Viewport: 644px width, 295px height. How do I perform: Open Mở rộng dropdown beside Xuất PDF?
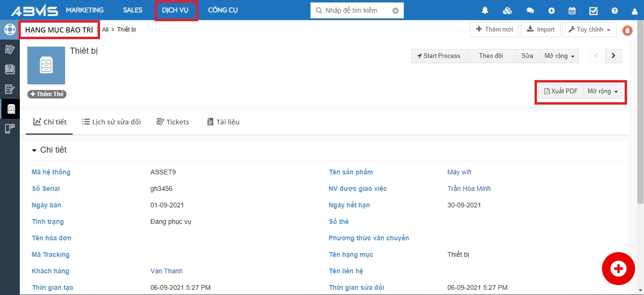click(602, 91)
